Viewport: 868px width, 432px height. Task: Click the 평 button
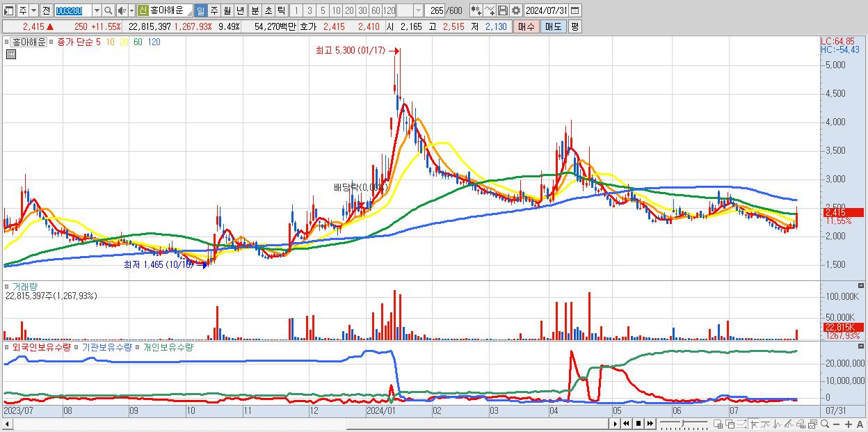pyautogui.click(x=575, y=26)
